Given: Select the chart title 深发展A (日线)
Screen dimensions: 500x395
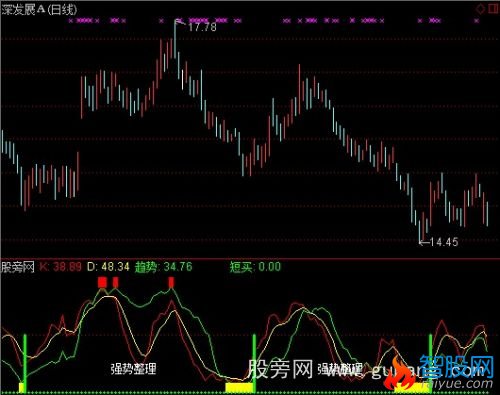Looking at the screenshot, I should coord(39,10).
